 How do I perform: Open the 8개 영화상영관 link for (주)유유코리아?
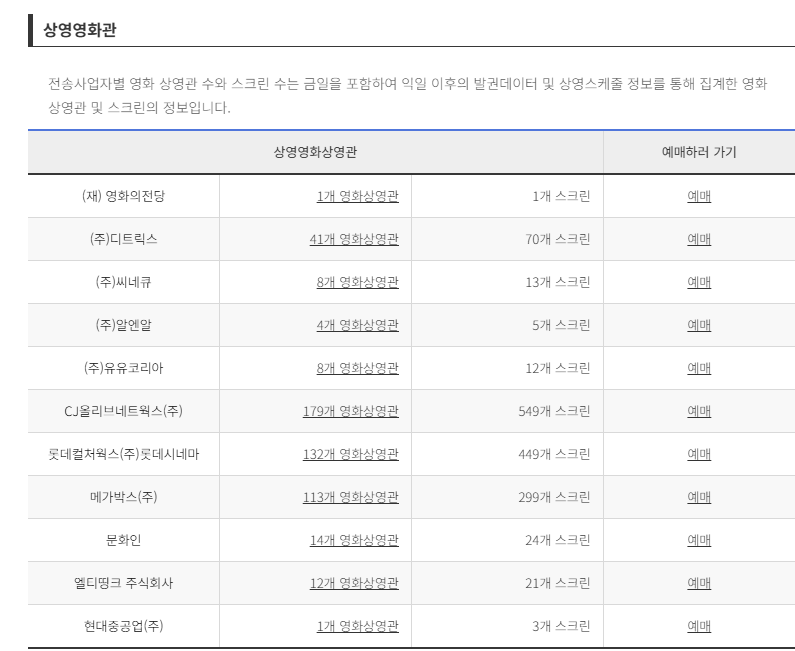click(357, 368)
